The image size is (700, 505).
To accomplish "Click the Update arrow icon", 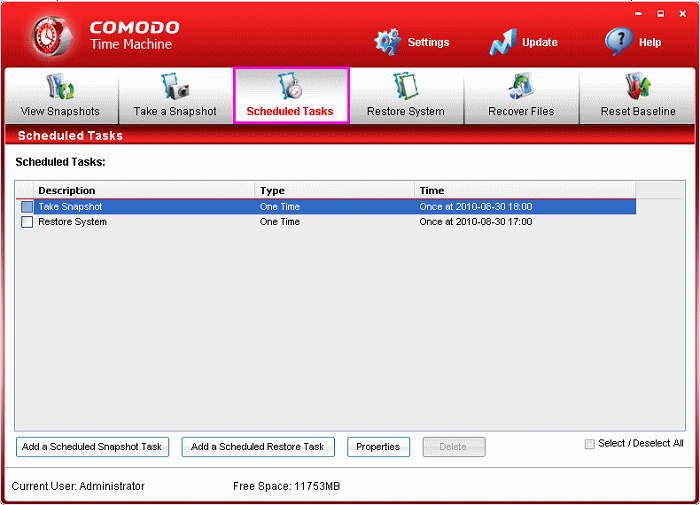I will tap(503, 42).
